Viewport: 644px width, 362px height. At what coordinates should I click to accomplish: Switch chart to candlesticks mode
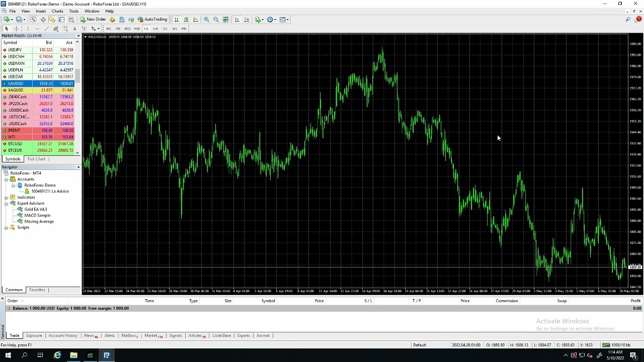pyautogui.click(x=186, y=20)
